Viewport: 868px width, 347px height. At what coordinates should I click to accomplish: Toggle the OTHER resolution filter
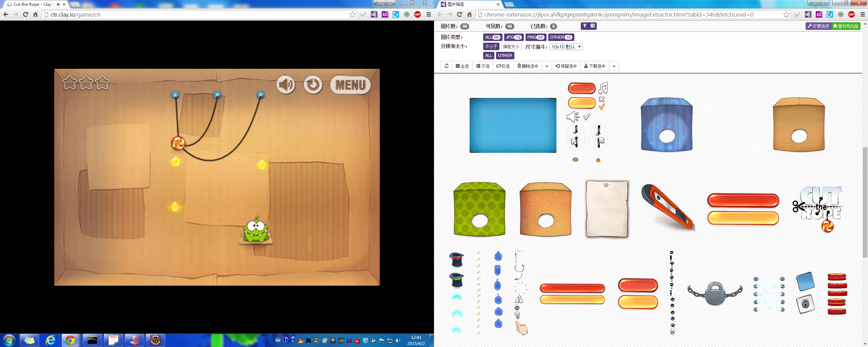coord(505,56)
